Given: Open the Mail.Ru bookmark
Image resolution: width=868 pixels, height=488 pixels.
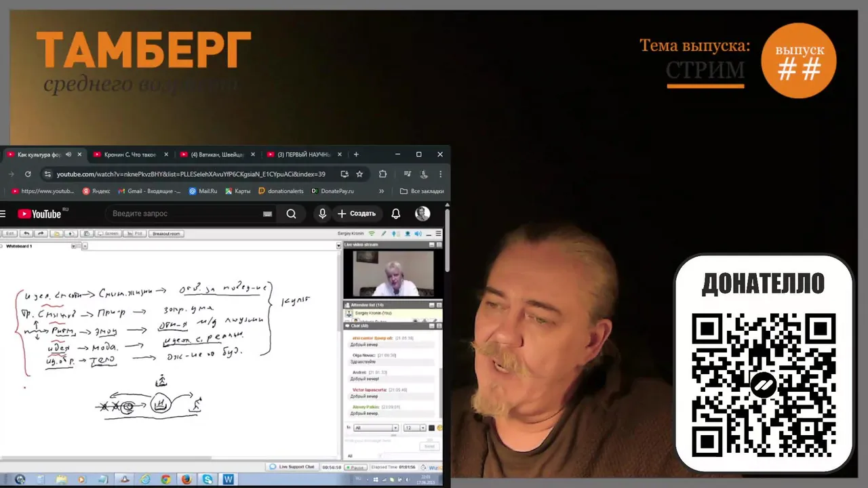Looking at the screenshot, I should point(203,191).
